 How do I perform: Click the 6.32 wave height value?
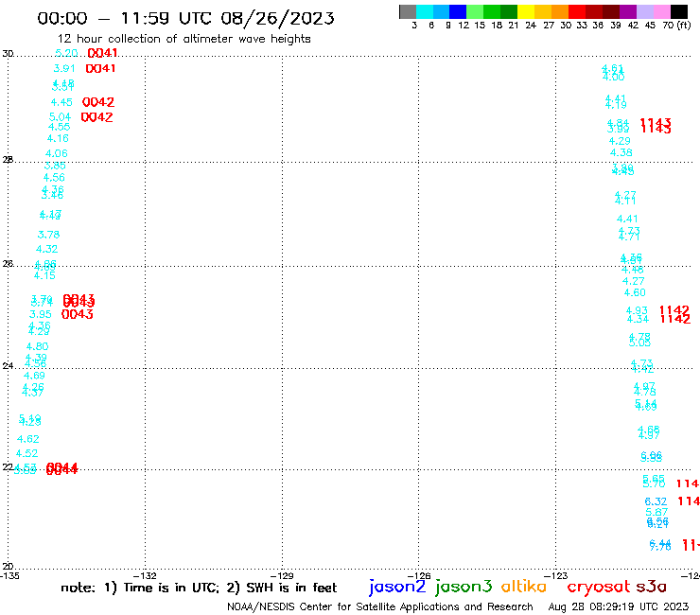pos(656,501)
